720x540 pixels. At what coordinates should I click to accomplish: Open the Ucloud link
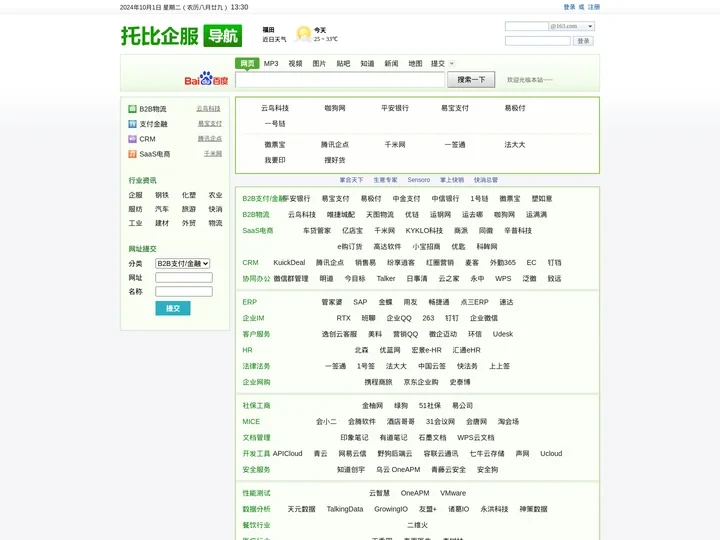tap(551, 454)
